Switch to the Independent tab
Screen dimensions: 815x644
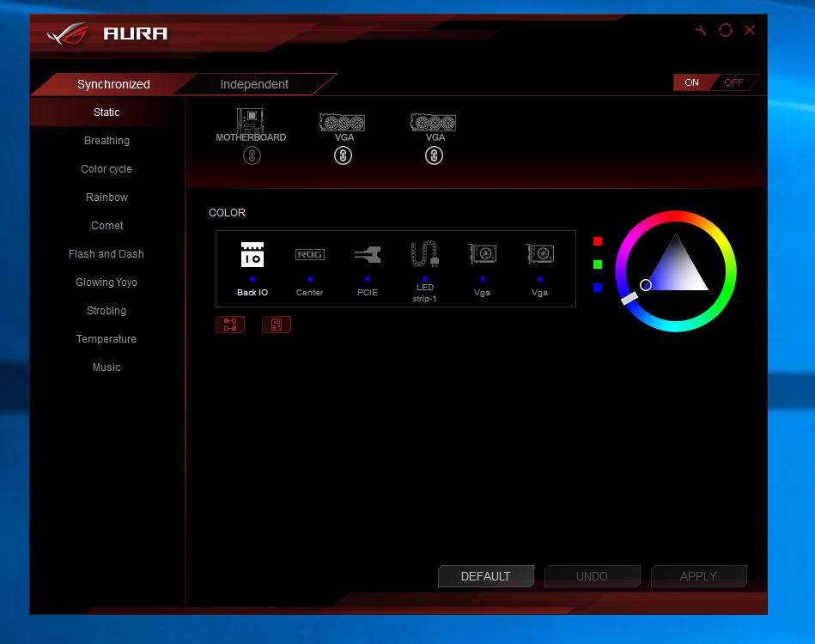[x=254, y=84]
